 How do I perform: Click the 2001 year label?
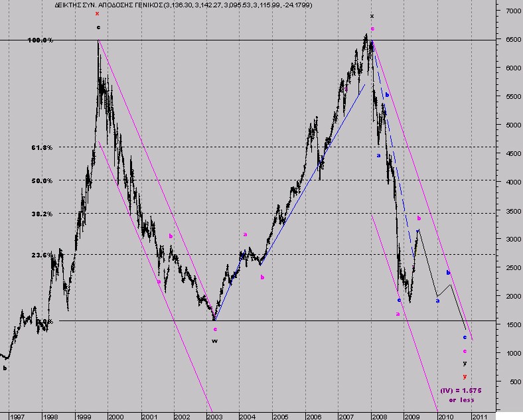click(x=149, y=417)
